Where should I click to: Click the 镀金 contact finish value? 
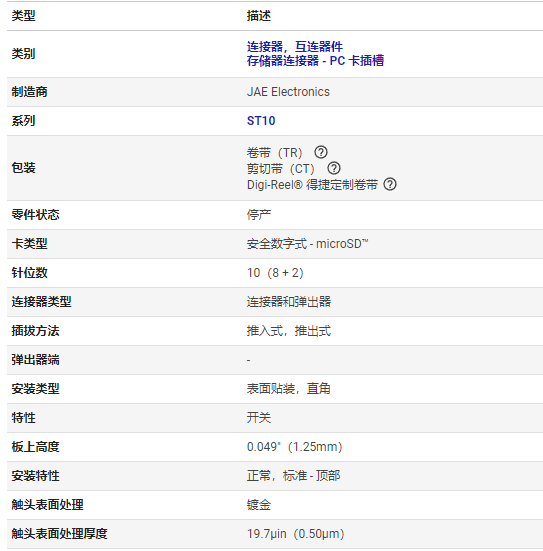[259, 505]
